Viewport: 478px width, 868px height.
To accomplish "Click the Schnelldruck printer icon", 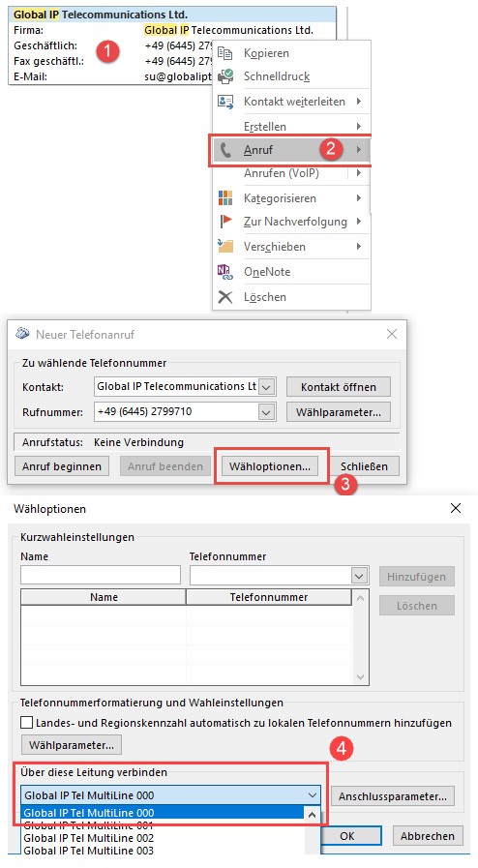I will pos(225,76).
